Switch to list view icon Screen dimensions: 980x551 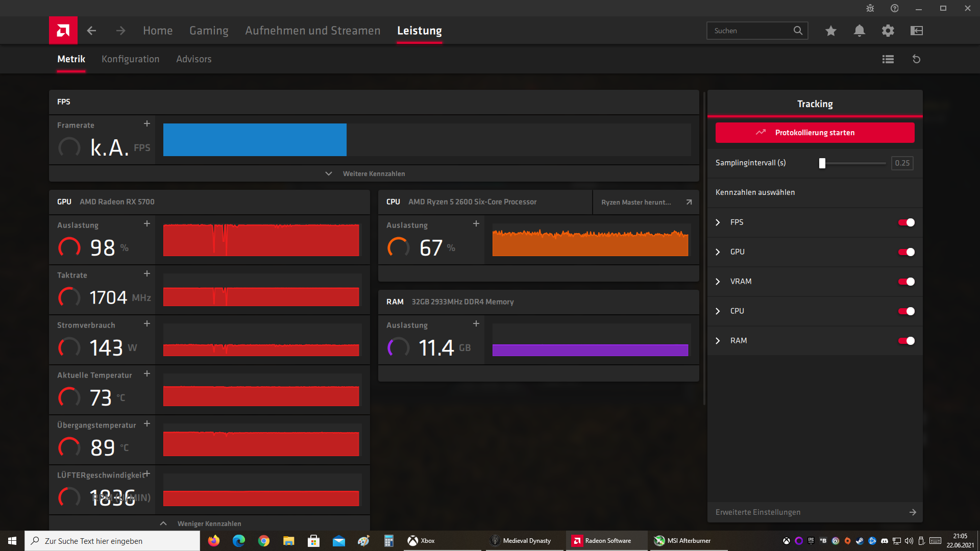pos(888,59)
